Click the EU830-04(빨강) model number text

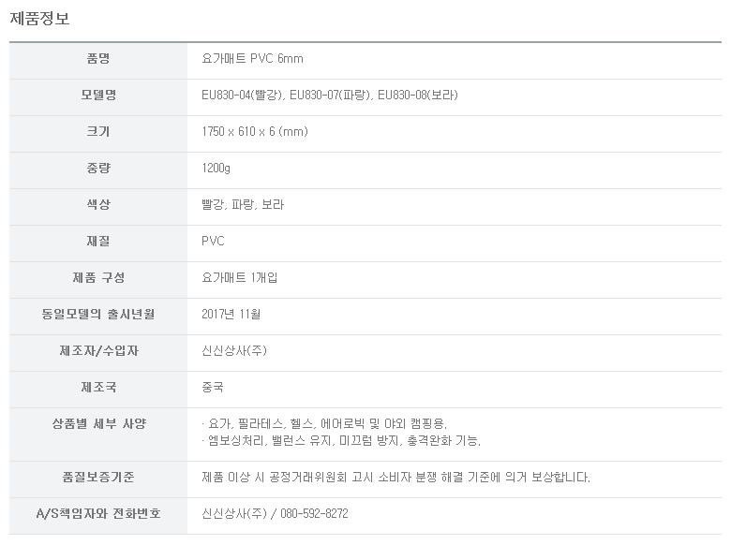[x=241, y=96]
